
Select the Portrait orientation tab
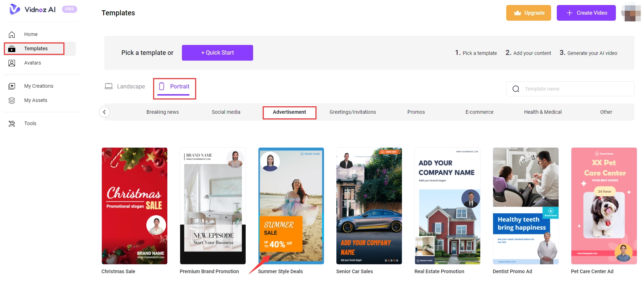point(174,87)
